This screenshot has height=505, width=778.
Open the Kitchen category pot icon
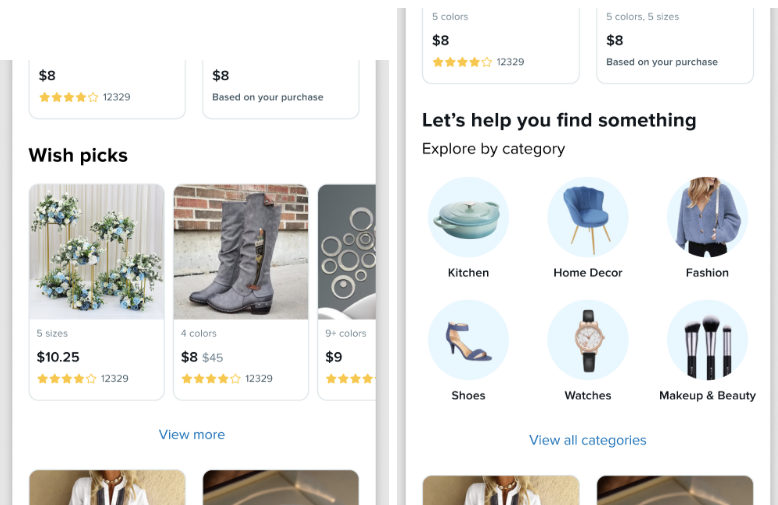[x=468, y=217]
